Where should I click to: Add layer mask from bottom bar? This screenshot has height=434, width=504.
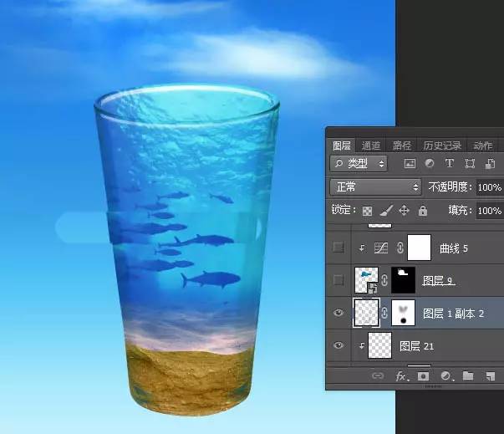[424, 376]
